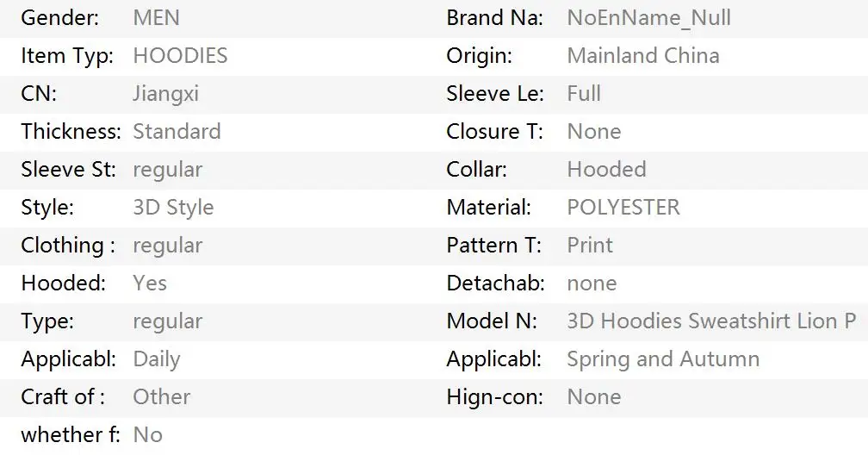Click the Spring and Autumn season value
Image resolution: width=868 pixels, height=455 pixels.
(662, 359)
